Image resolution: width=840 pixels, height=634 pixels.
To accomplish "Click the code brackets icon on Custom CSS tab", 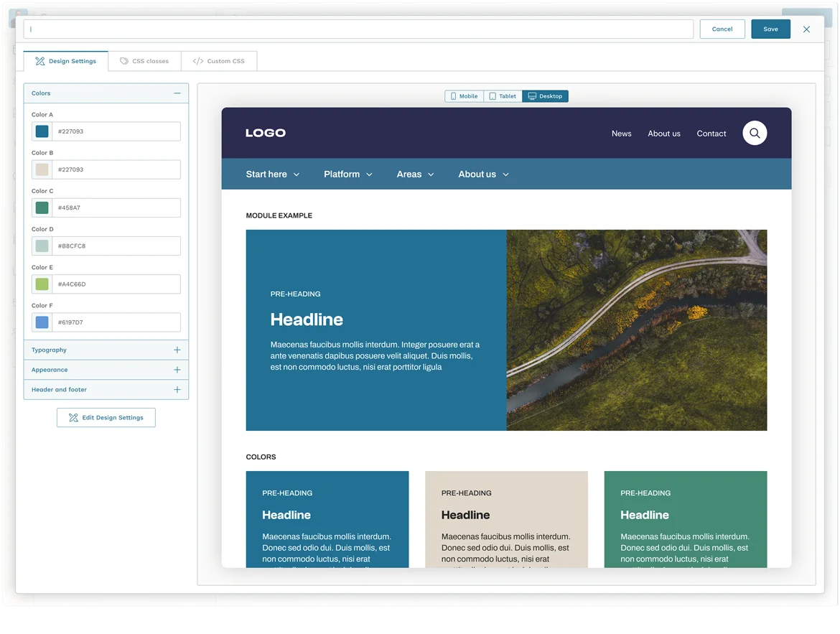I will (197, 61).
